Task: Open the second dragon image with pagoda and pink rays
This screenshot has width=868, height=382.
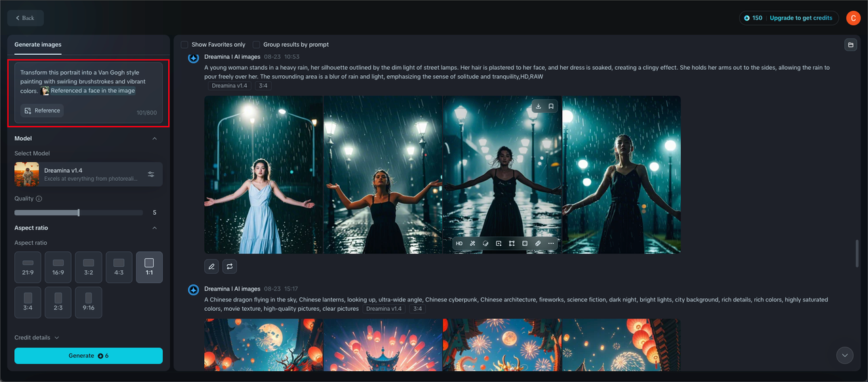Action: [x=382, y=345]
